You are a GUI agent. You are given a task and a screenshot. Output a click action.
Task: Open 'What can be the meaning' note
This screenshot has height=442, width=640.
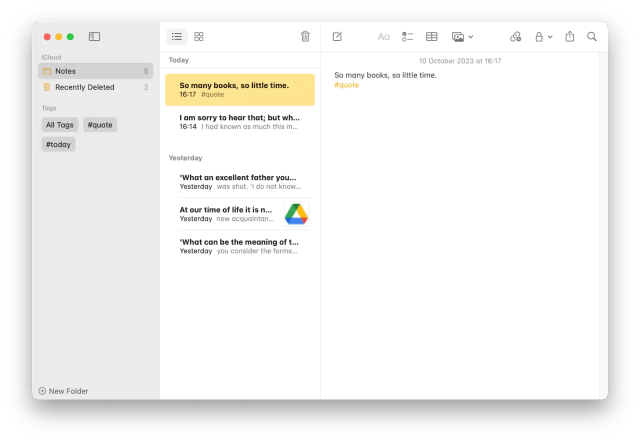coord(240,246)
